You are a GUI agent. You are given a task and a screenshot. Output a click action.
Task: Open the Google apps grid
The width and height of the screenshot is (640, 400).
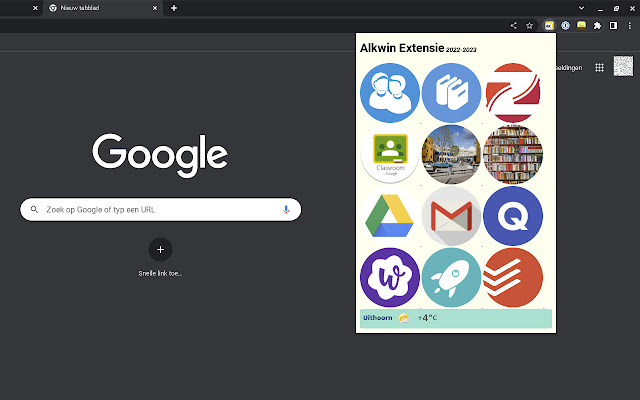[x=599, y=67]
